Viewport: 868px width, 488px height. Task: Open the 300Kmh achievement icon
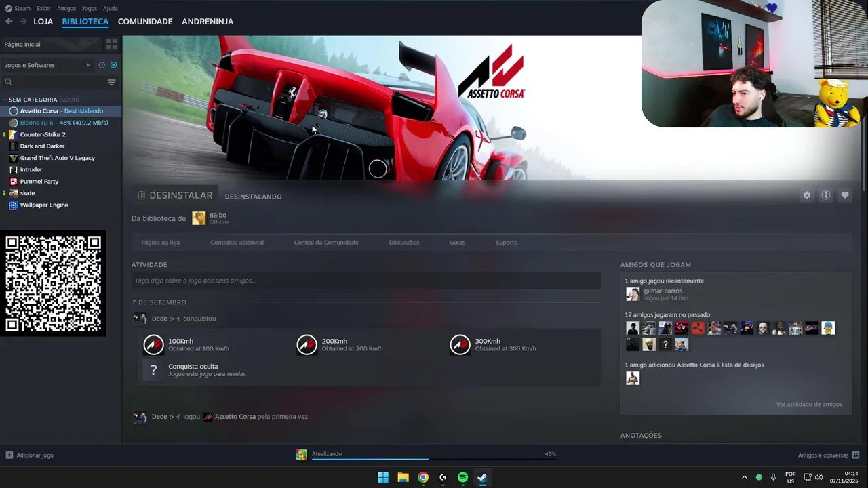click(x=460, y=345)
